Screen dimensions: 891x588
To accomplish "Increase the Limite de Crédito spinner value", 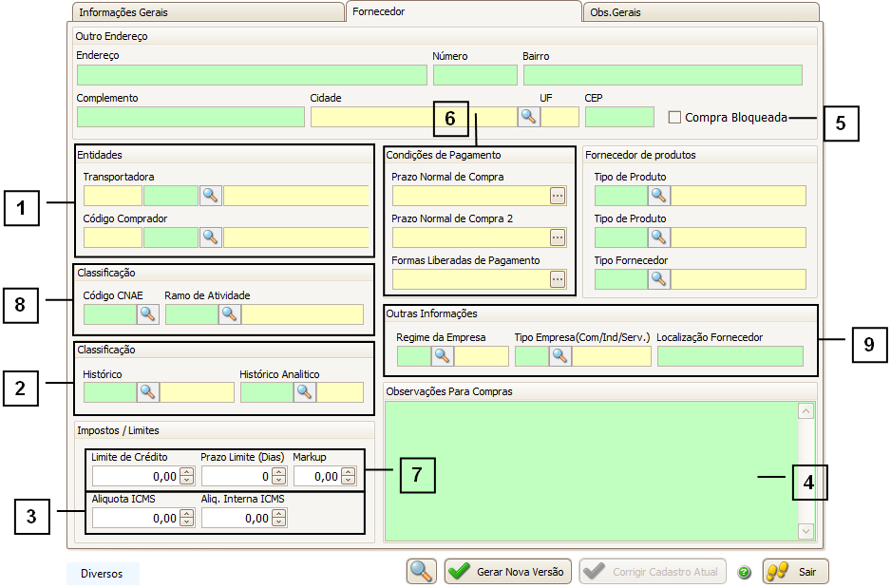I will 187,472.
